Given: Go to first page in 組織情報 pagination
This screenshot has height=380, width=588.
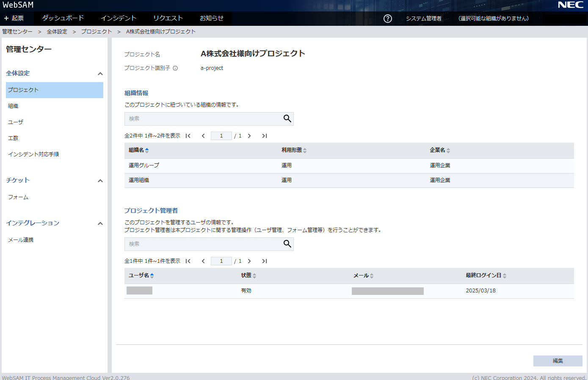Looking at the screenshot, I should (x=188, y=136).
